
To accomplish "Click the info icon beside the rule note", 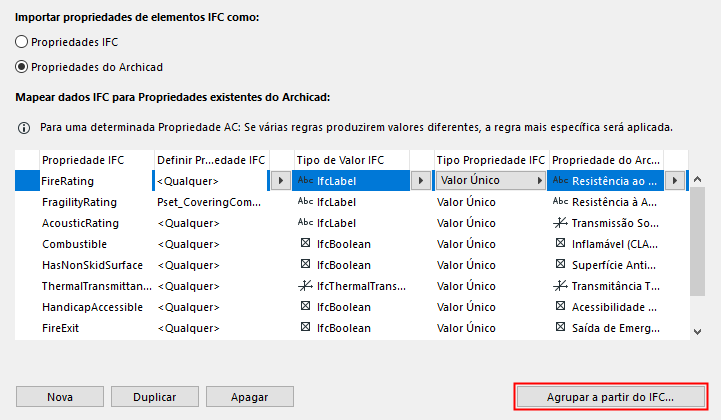I will (x=24, y=128).
